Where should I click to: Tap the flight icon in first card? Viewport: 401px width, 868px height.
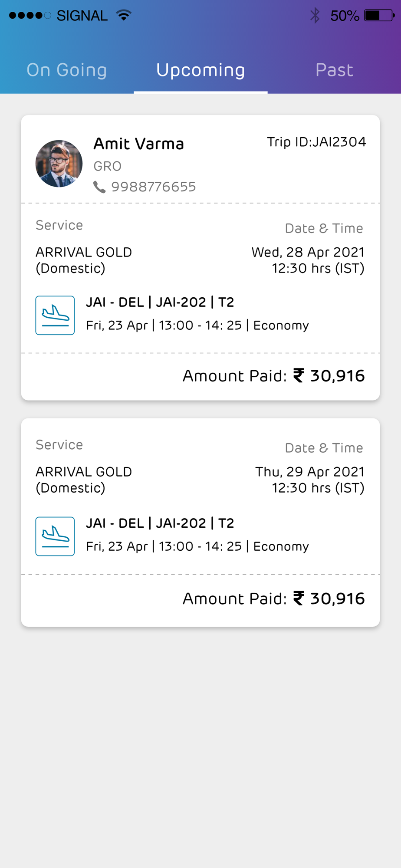pyautogui.click(x=55, y=315)
